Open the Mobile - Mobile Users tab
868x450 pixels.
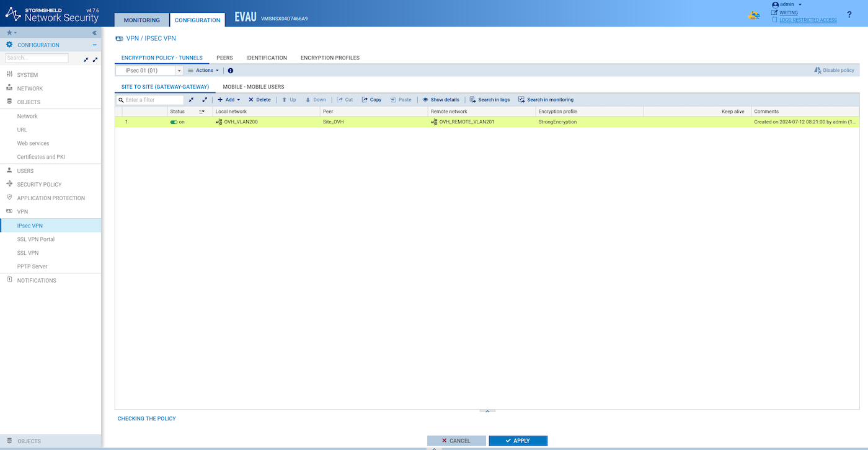253,87
